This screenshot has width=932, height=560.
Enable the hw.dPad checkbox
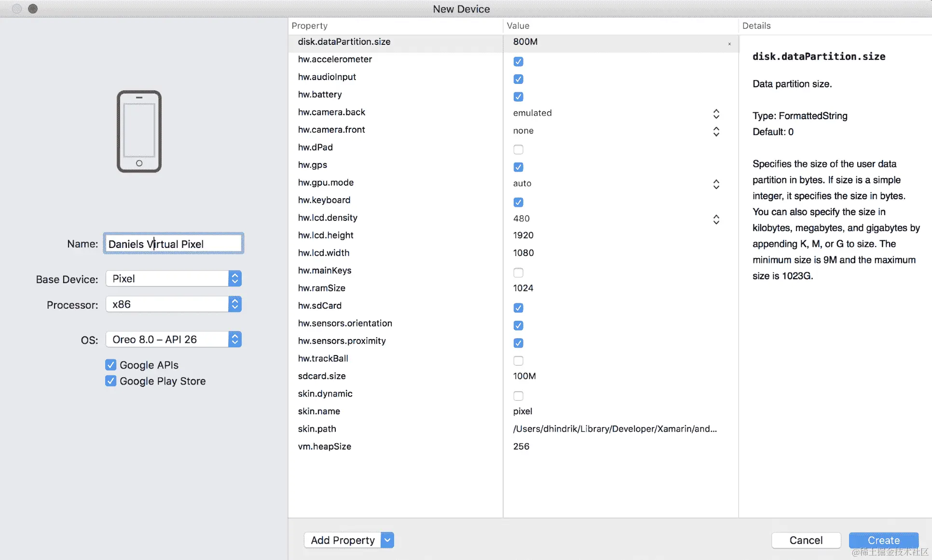[518, 150]
